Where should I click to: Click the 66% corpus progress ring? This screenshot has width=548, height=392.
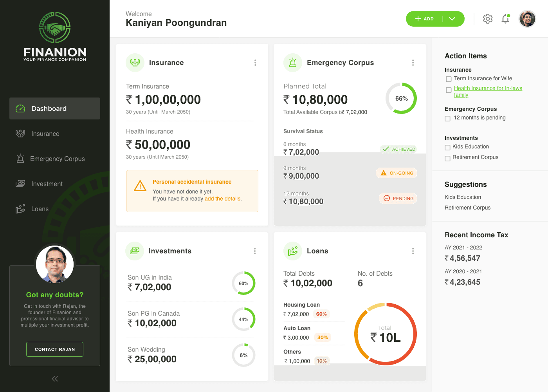point(401,98)
